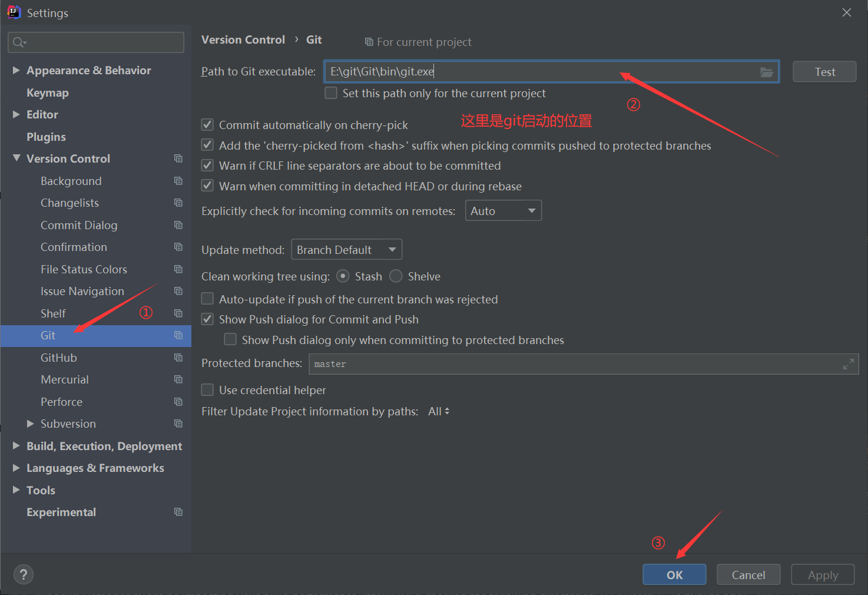Select the Perforce settings item
868x595 pixels.
tap(61, 402)
